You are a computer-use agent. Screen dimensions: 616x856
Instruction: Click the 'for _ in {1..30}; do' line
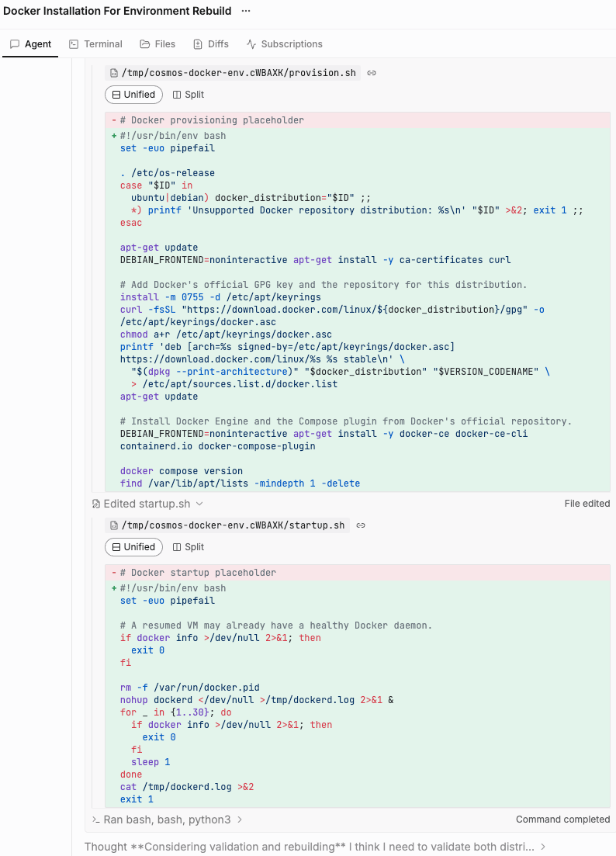175,712
